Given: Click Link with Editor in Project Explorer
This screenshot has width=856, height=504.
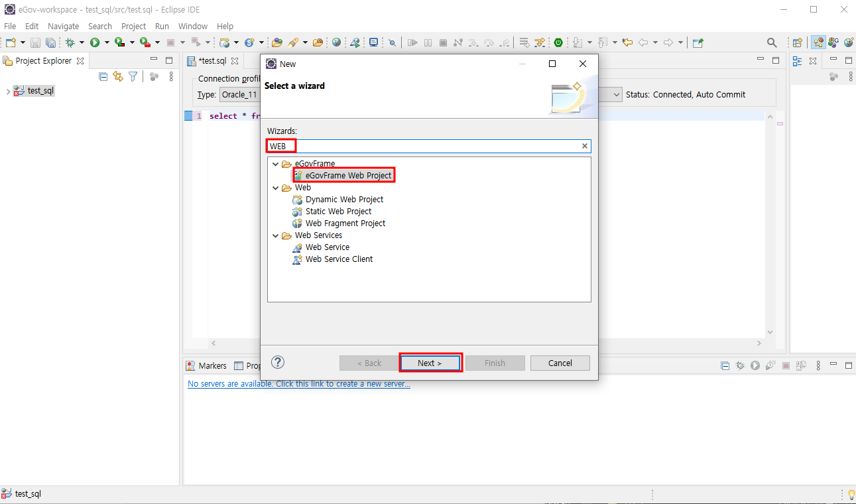Looking at the screenshot, I should tap(118, 77).
